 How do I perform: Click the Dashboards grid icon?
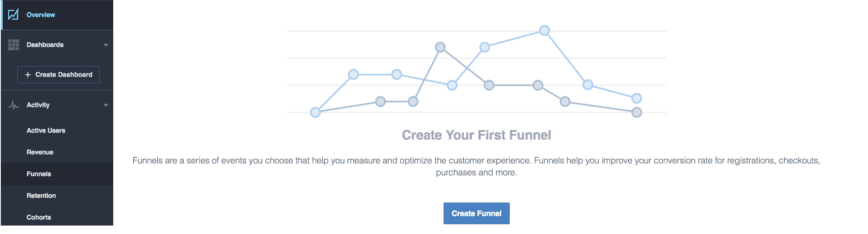[x=14, y=45]
